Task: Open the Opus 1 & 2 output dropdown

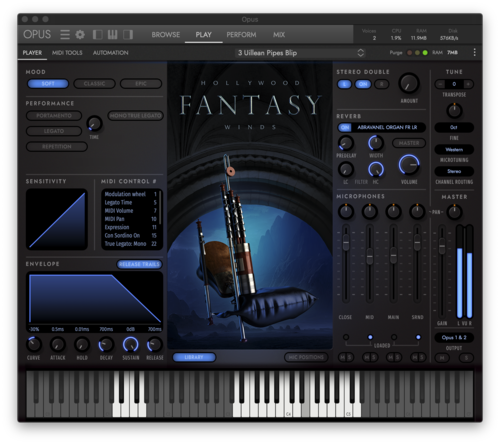Action: 454,338
